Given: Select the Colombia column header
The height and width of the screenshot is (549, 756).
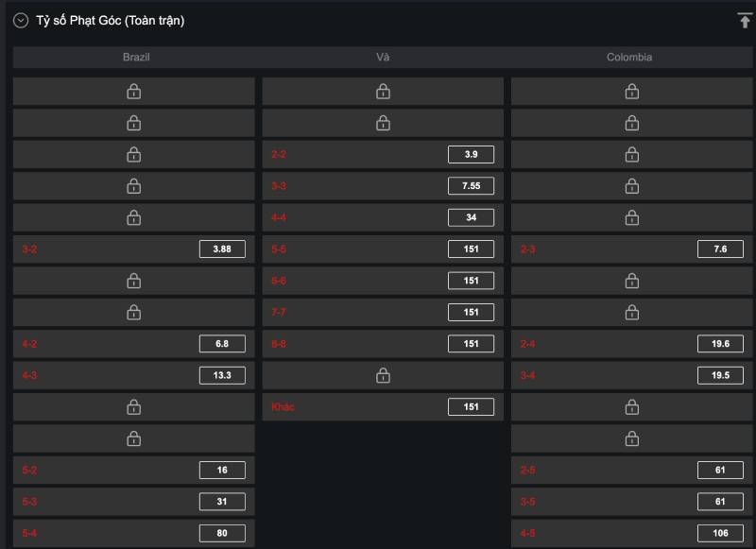Looking at the screenshot, I should pos(629,58).
